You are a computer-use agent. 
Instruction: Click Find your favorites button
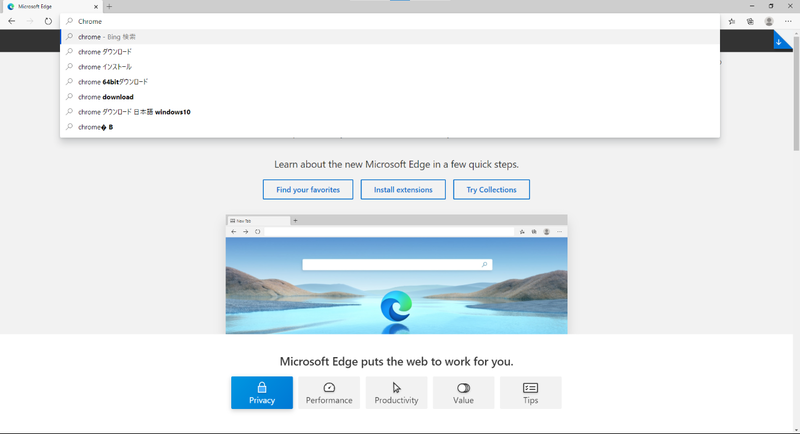(x=308, y=189)
